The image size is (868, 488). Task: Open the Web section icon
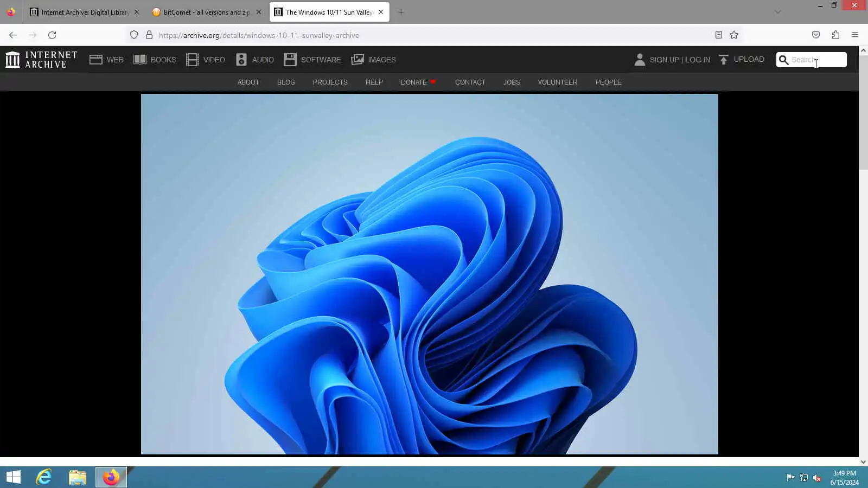96,60
